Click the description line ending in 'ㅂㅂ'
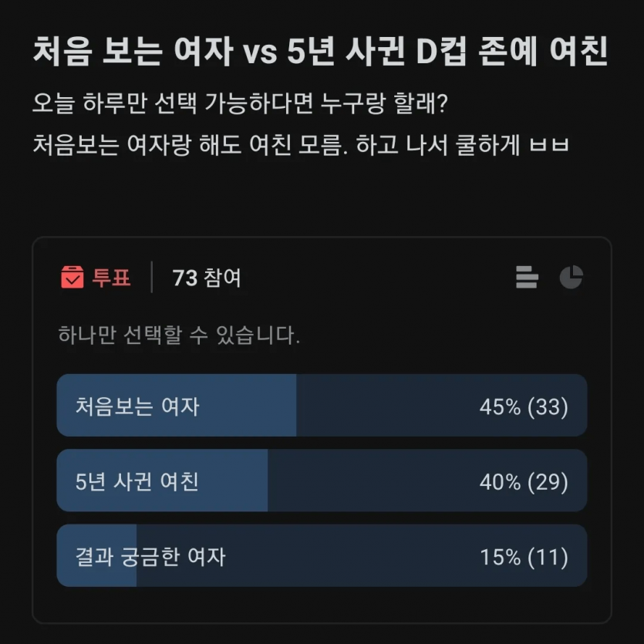 click(301, 144)
